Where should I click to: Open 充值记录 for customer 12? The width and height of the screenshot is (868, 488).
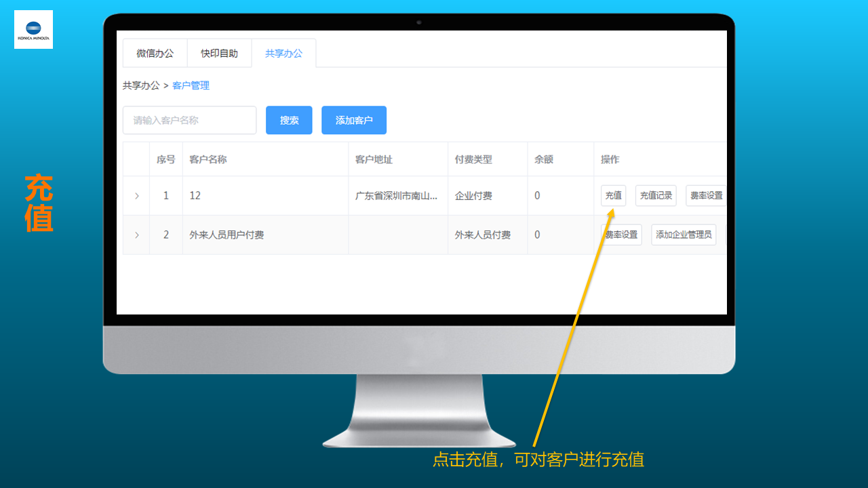(656, 196)
